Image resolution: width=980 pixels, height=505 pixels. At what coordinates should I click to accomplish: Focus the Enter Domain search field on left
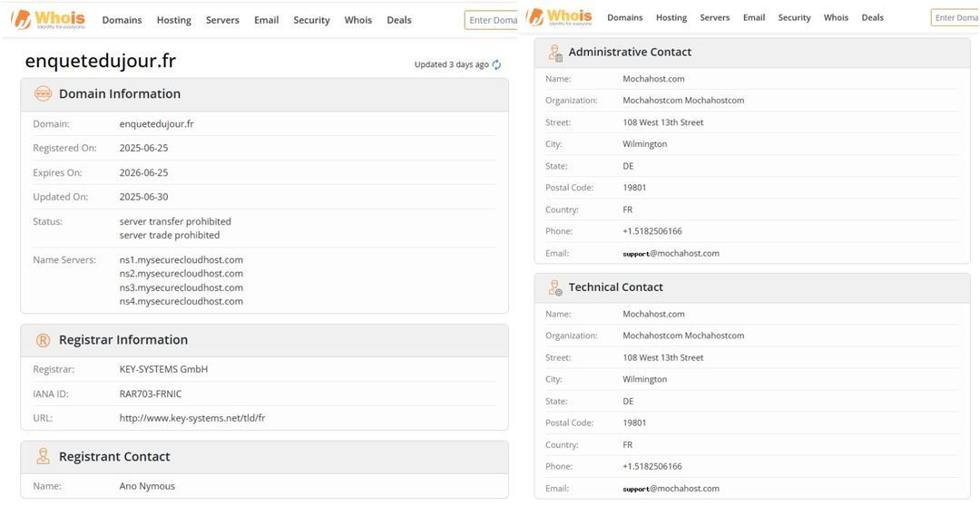491,20
